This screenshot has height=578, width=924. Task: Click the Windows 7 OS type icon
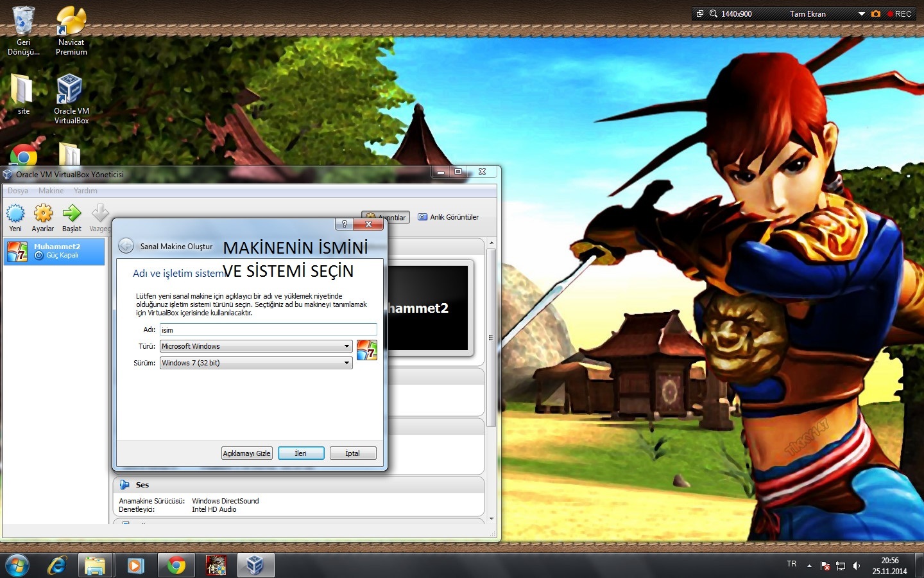(x=367, y=350)
